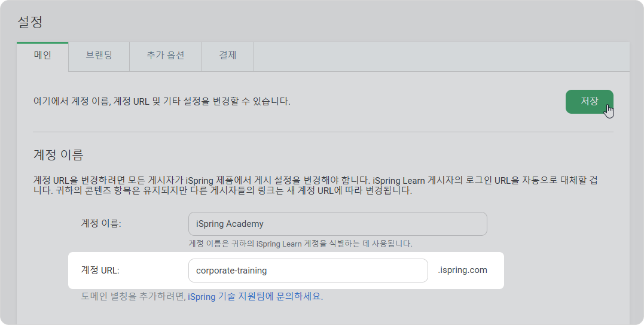Click the .ispring.com domain suffix text
This screenshot has height=325, width=644.
462,270
